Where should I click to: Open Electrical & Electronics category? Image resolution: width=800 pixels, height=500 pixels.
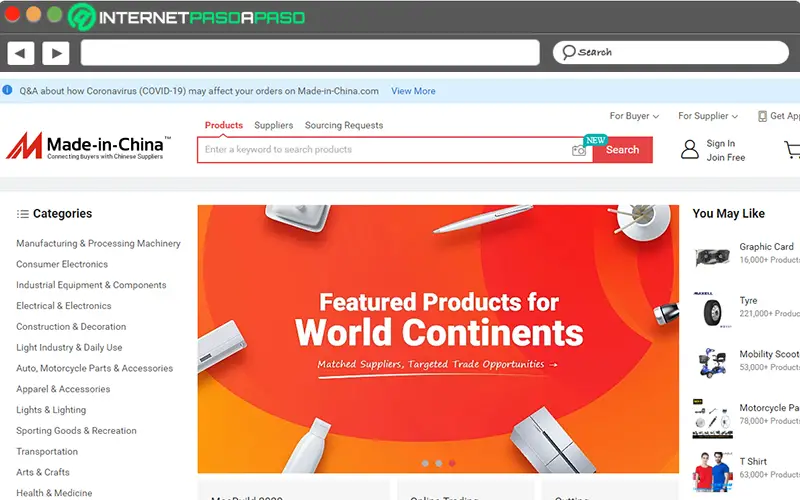coord(64,306)
